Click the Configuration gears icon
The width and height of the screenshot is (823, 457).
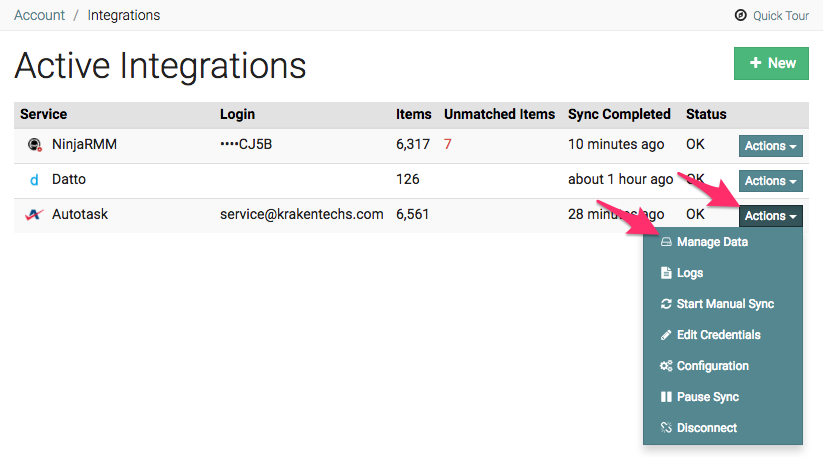666,366
